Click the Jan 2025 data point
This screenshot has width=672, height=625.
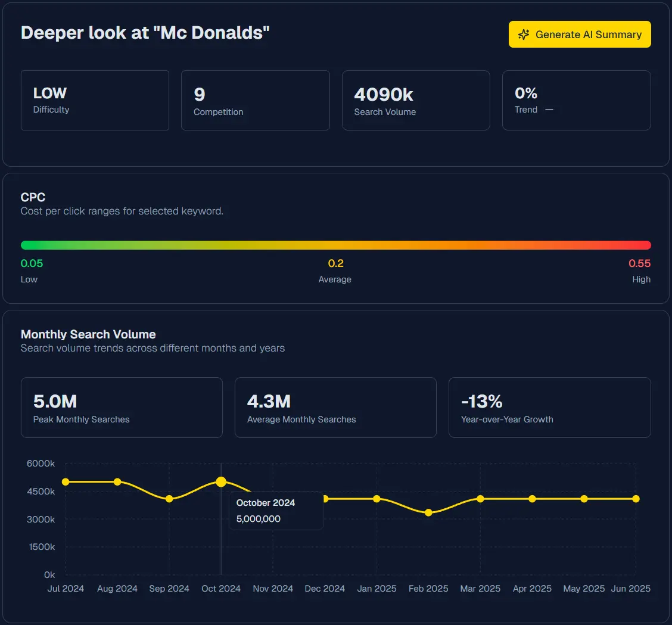[x=377, y=499]
